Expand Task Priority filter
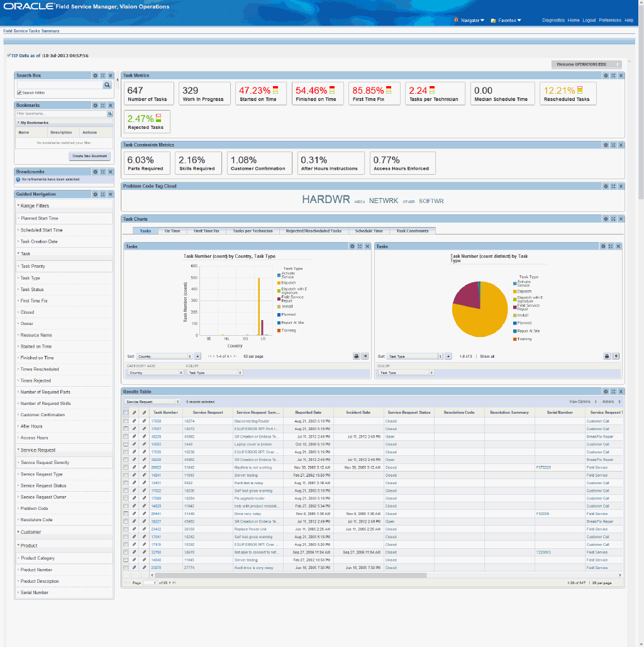This screenshot has height=647, width=644. tap(33, 266)
